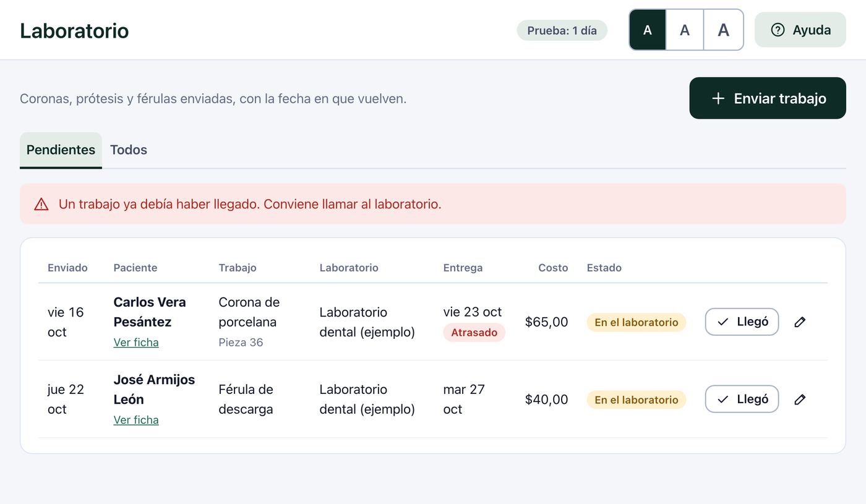Open the Todos tab
Image resolution: width=866 pixels, height=504 pixels.
(129, 150)
